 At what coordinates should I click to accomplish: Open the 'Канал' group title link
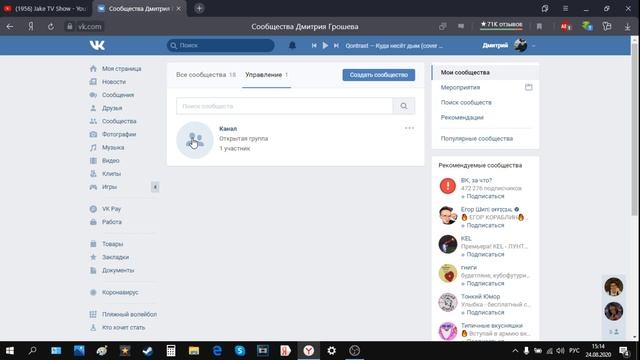point(228,129)
